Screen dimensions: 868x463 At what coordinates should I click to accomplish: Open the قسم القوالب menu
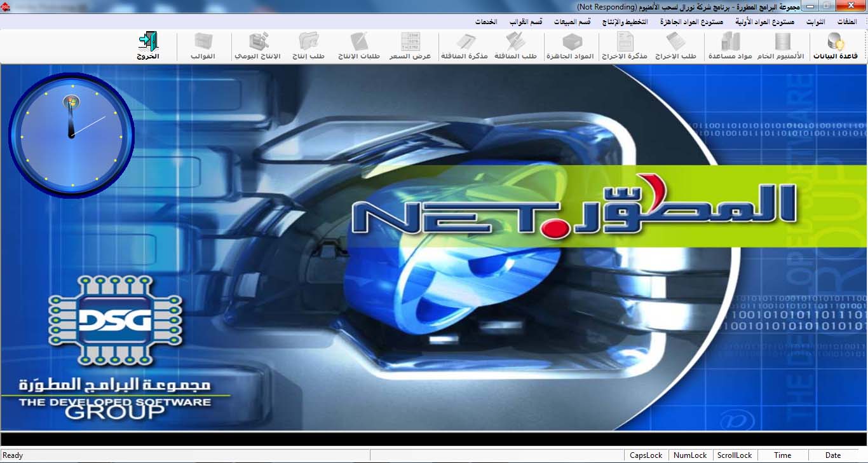(525, 22)
